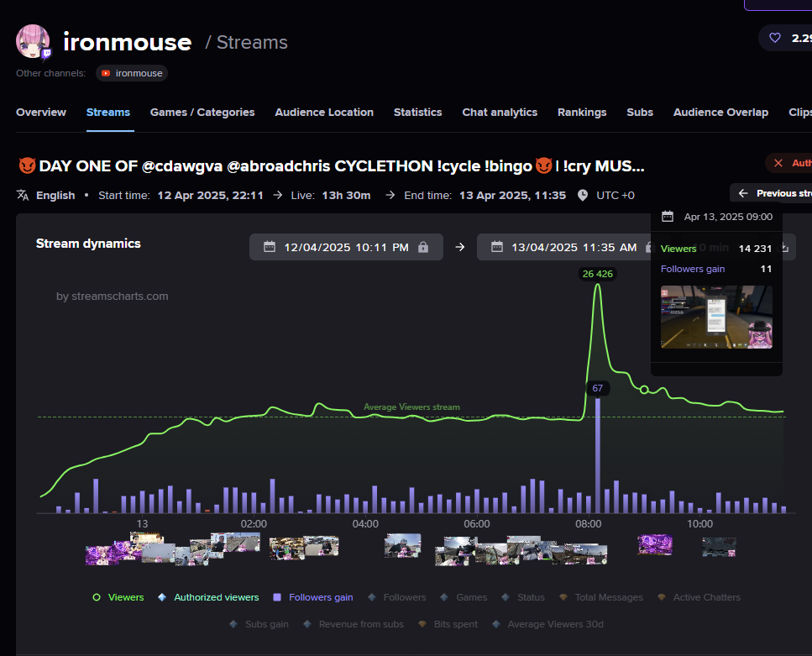Click the X icon on the Auth button
This screenshot has height=656, width=812.
click(778, 163)
